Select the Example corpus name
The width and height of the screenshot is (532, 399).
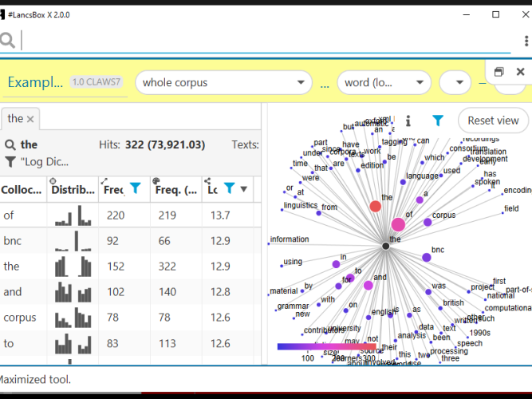click(35, 82)
